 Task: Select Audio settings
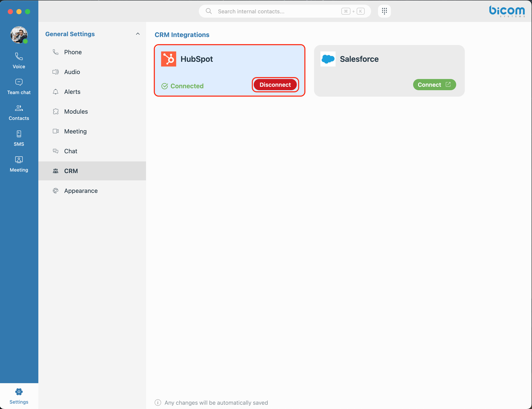point(92,72)
